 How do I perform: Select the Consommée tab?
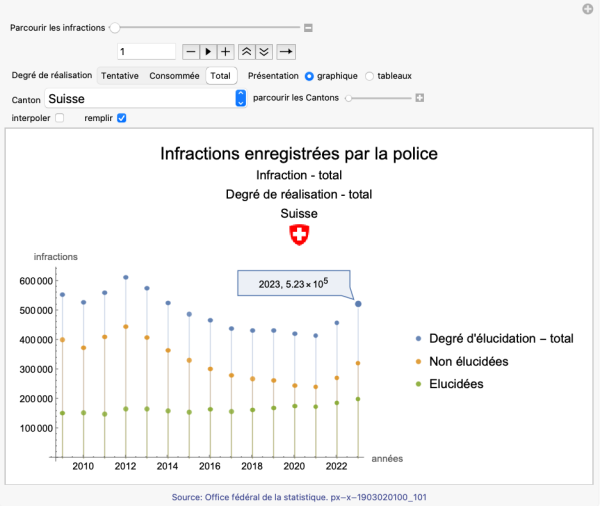(x=174, y=75)
